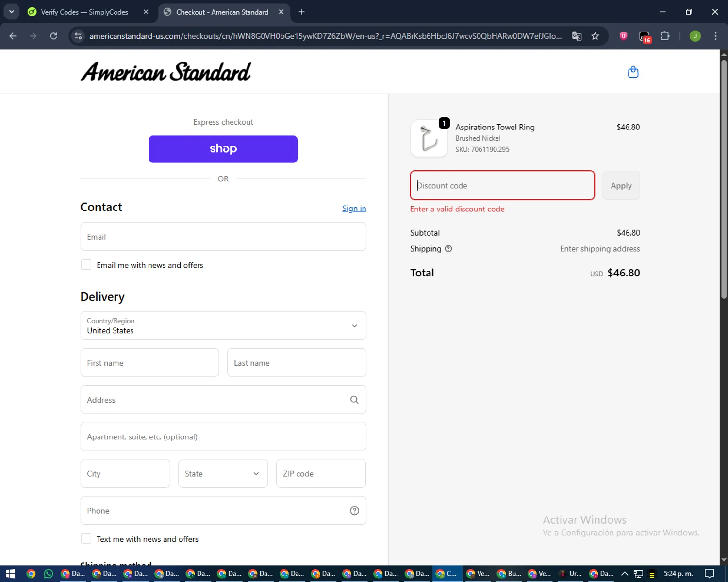This screenshot has height=582, width=728.
Task: Open the Country/Region dropdown
Action: pyautogui.click(x=223, y=325)
